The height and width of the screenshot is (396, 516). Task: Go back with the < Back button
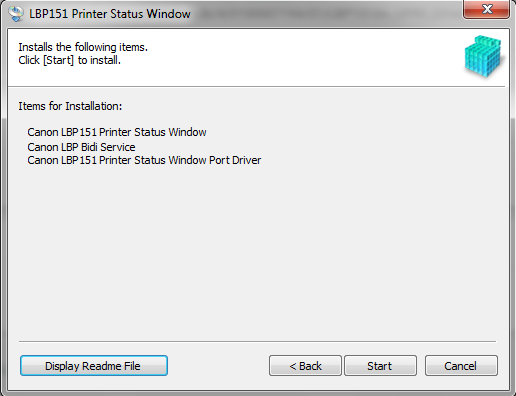click(305, 366)
